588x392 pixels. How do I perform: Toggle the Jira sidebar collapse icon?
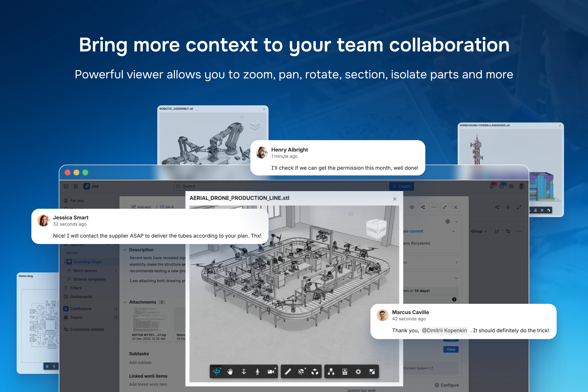(x=66, y=186)
